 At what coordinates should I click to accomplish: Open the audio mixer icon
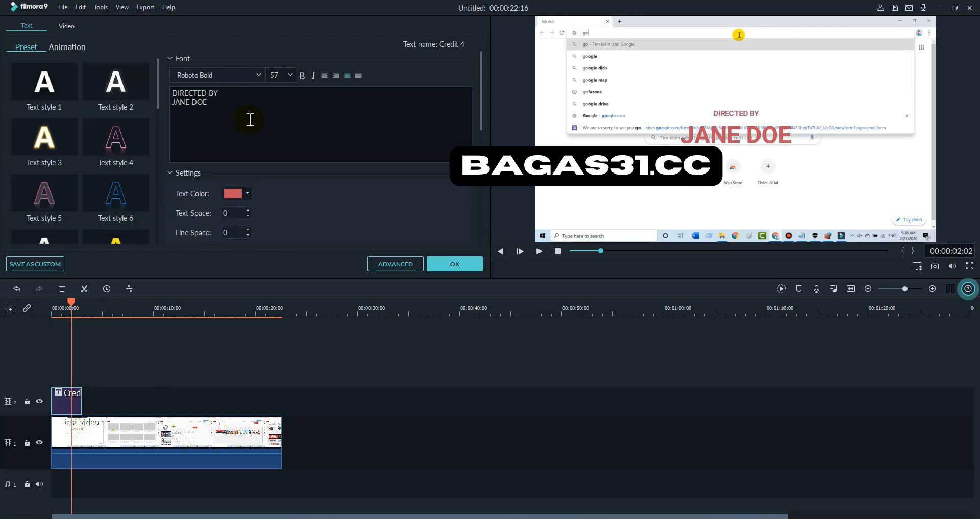834,289
